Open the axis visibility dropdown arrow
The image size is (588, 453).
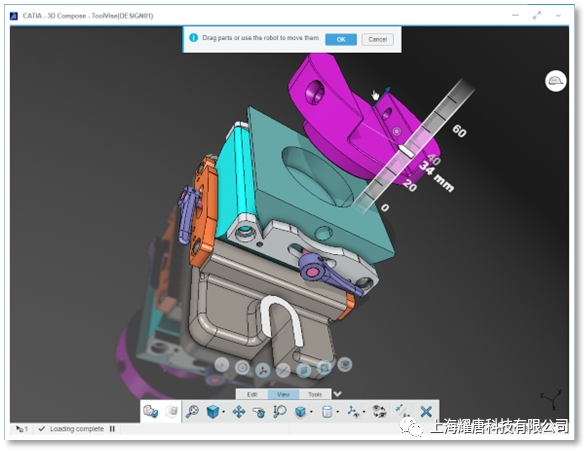pos(364,412)
